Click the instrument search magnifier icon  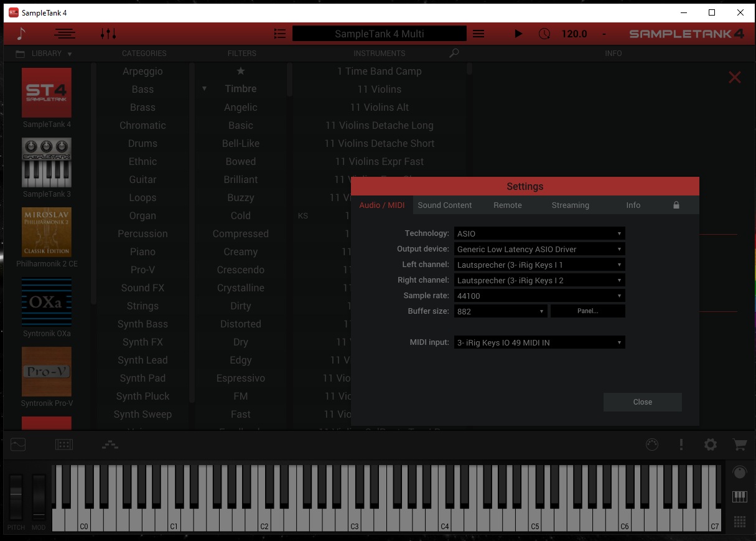pos(454,54)
